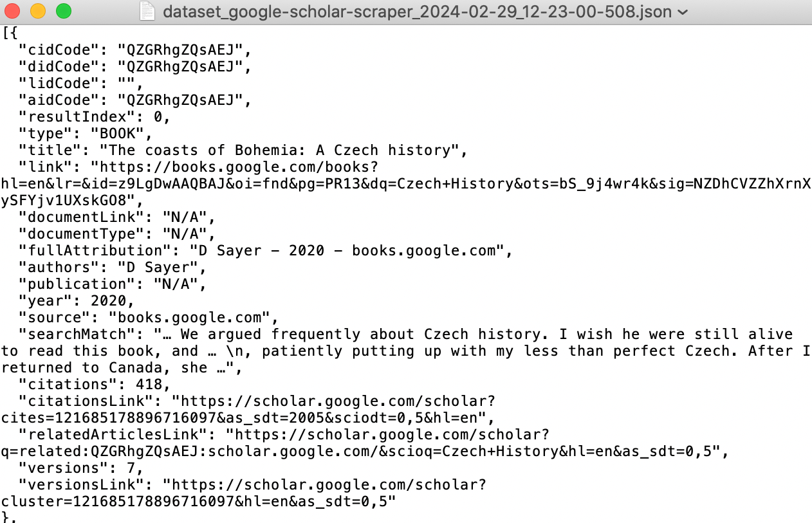812x523 pixels.
Task: Click the red close traffic light button
Action: (x=14, y=12)
